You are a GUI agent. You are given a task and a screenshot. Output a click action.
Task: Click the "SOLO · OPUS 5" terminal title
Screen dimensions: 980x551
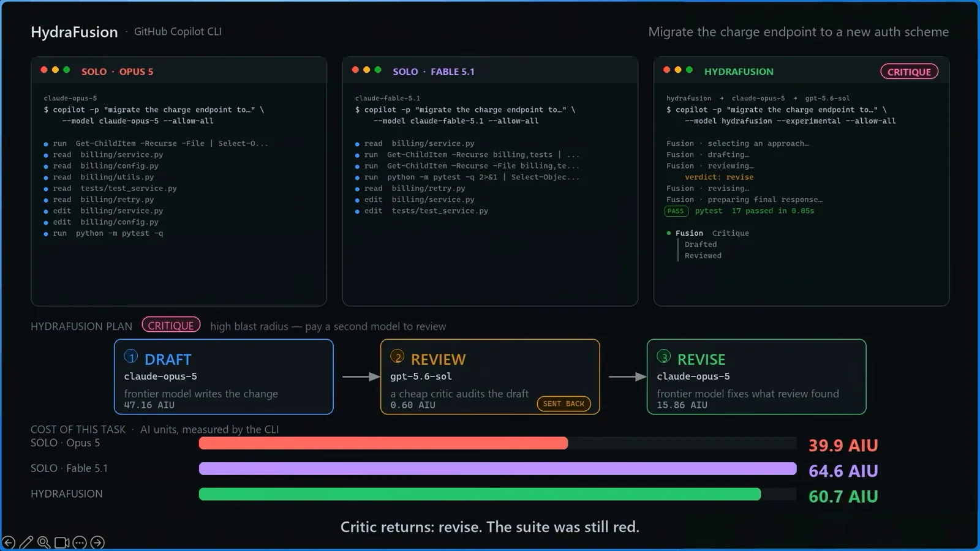coord(117,72)
